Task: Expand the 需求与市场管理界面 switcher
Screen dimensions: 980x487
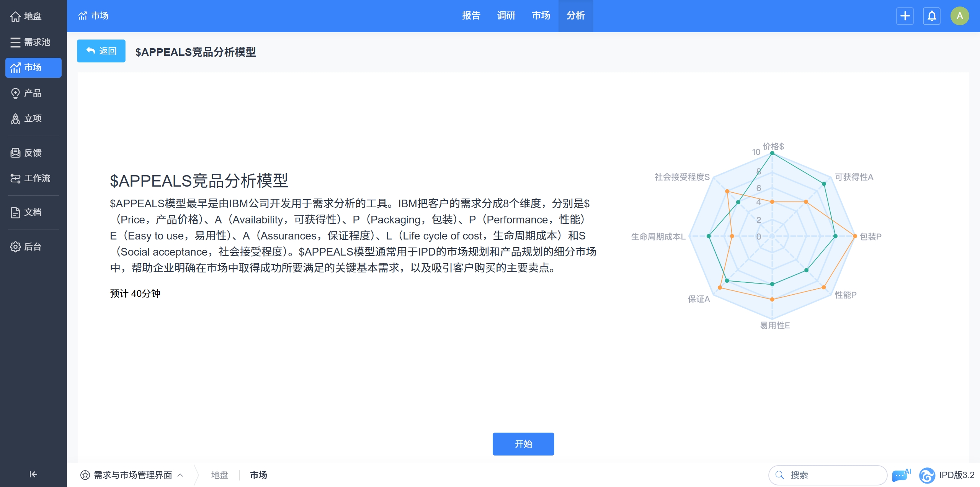Action: point(132,475)
